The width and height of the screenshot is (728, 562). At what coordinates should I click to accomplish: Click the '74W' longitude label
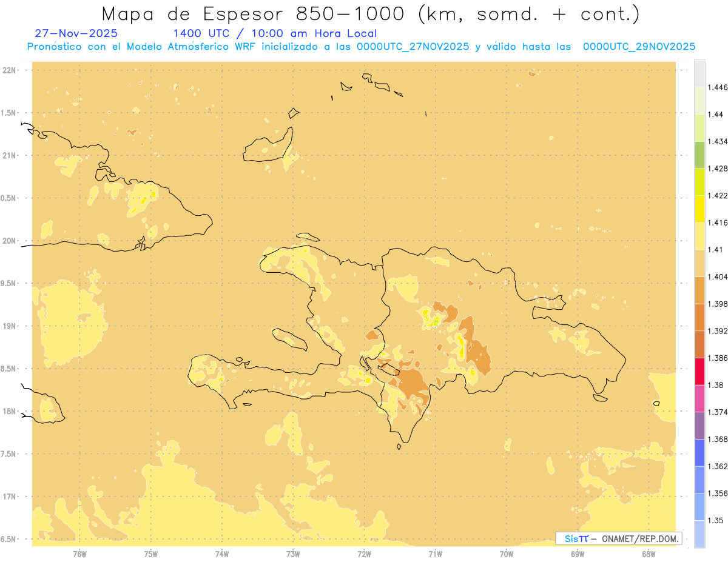pos(222,554)
